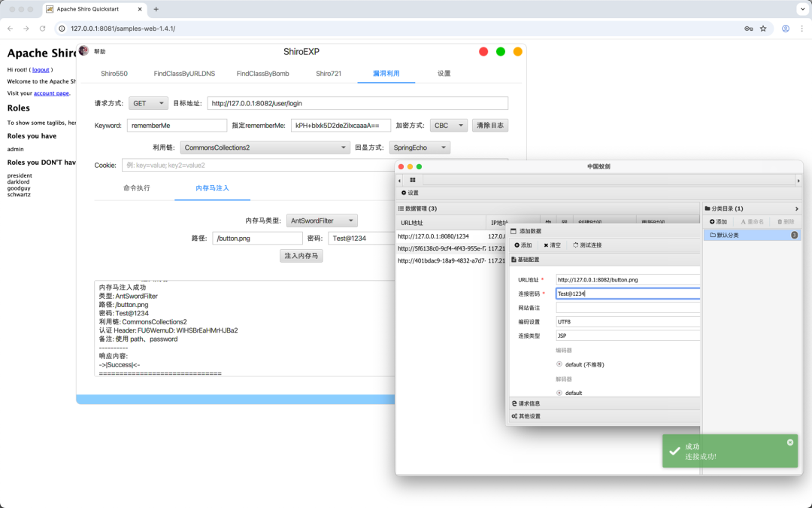This screenshot has height=508, width=812.
Task: Click the right tab-scroll arrow in AntSword
Action: pyautogui.click(x=798, y=181)
